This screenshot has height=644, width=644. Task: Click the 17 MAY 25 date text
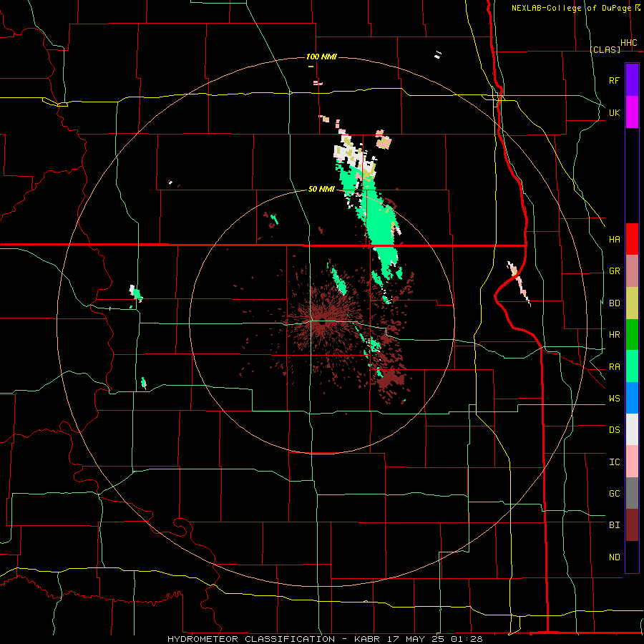coord(416,639)
